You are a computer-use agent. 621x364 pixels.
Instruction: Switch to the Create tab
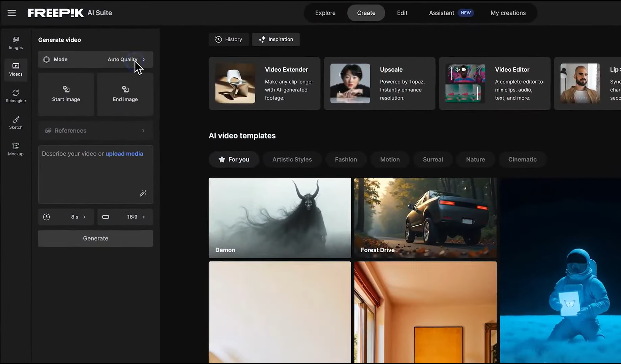click(x=366, y=12)
